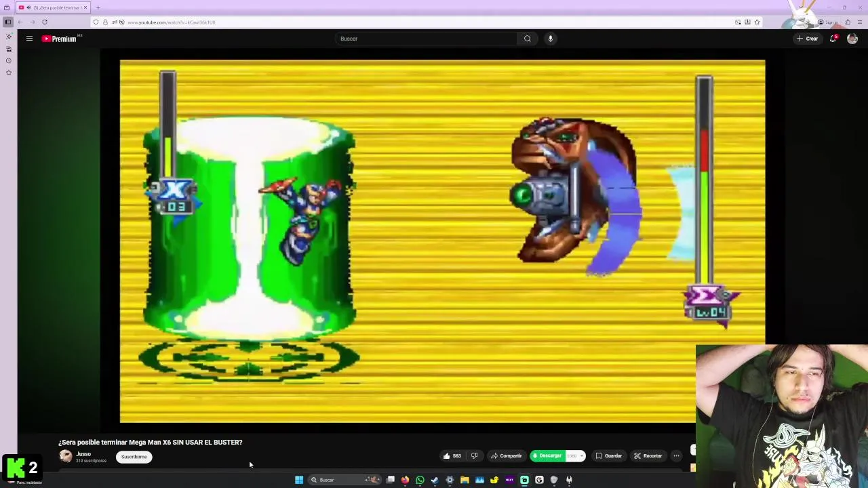Image resolution: width=868 pixels, height=488 pixels.
Task: Open the Crear upload menu
Action: pos(808,39)
